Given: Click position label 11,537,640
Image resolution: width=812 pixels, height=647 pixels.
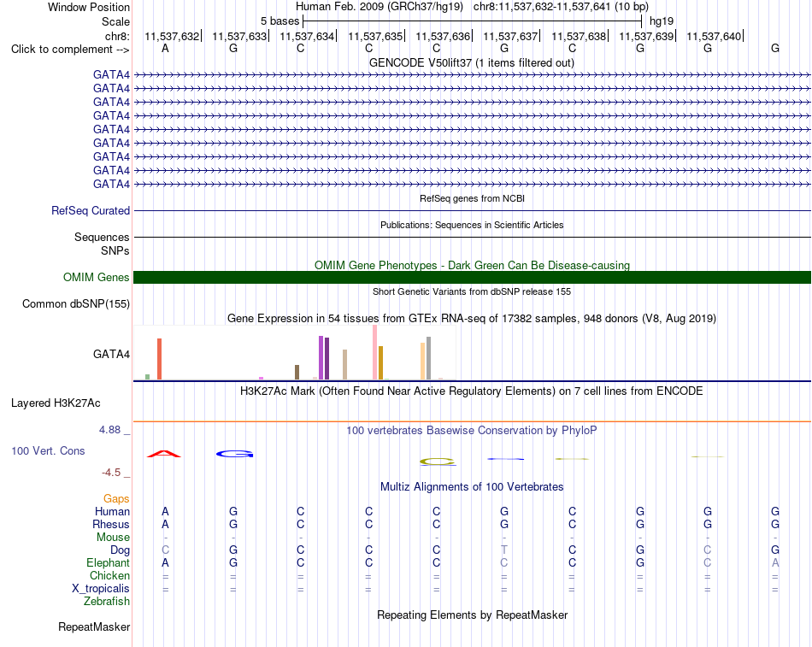Looking at the screenshot, I should click(714, 36).
